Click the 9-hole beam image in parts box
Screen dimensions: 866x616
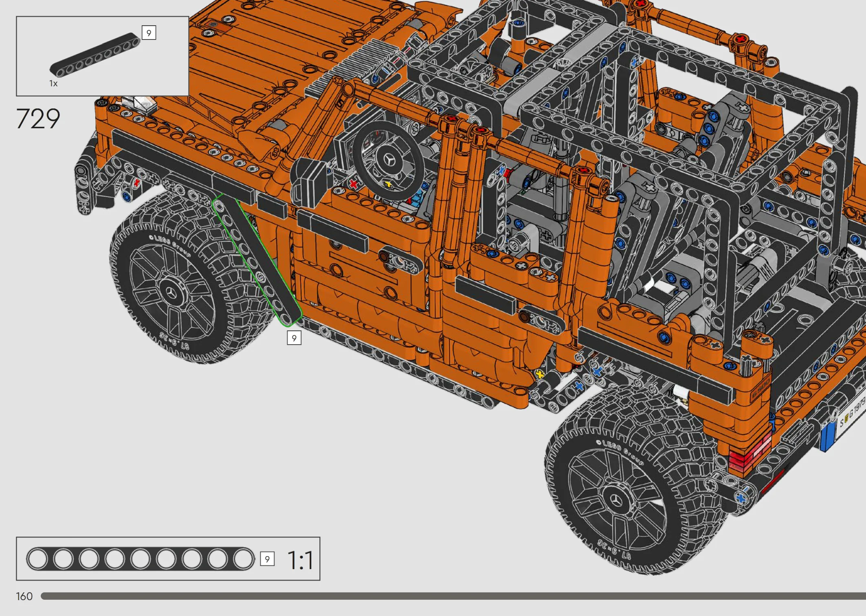(95, 55)
